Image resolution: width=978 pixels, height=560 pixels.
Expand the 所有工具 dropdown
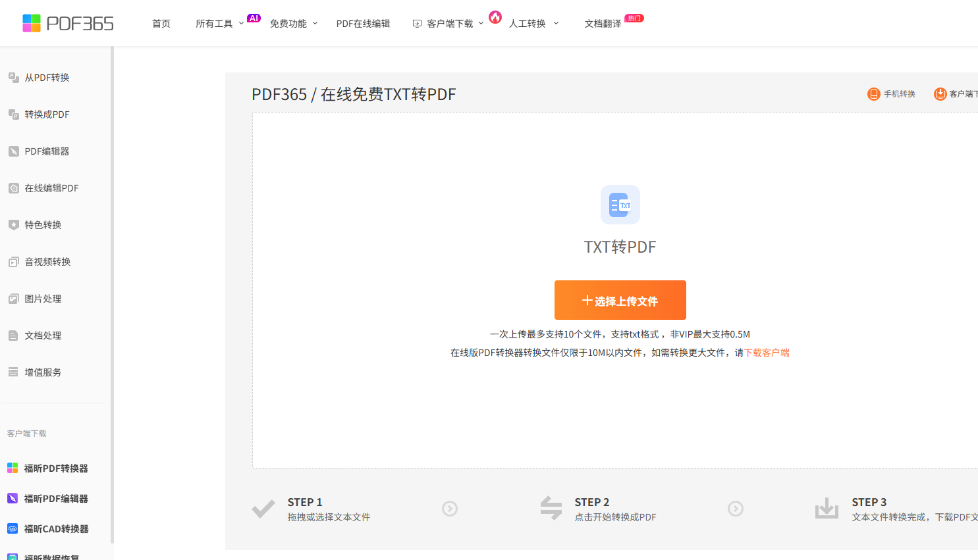pos(220,24)
